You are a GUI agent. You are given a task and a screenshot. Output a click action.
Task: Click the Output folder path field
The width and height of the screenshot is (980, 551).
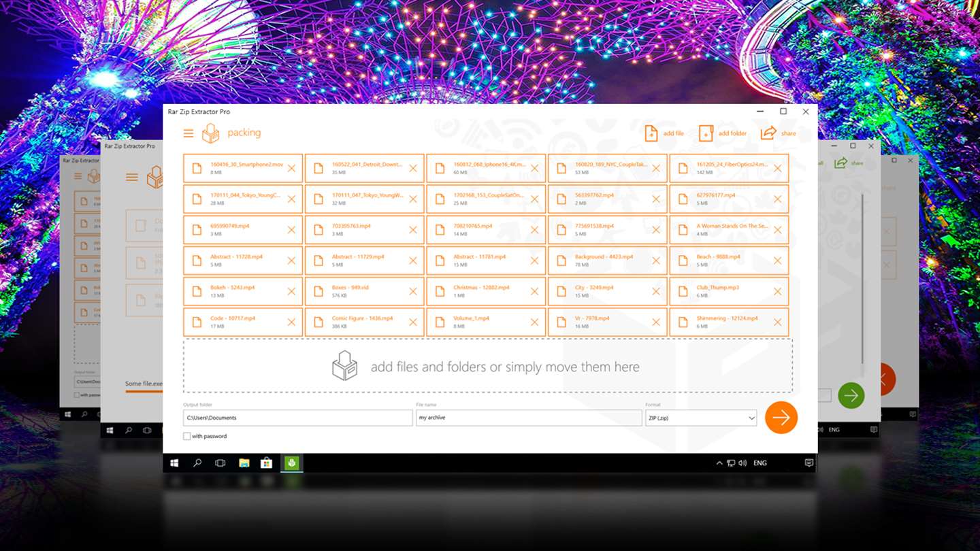(297, 418)
